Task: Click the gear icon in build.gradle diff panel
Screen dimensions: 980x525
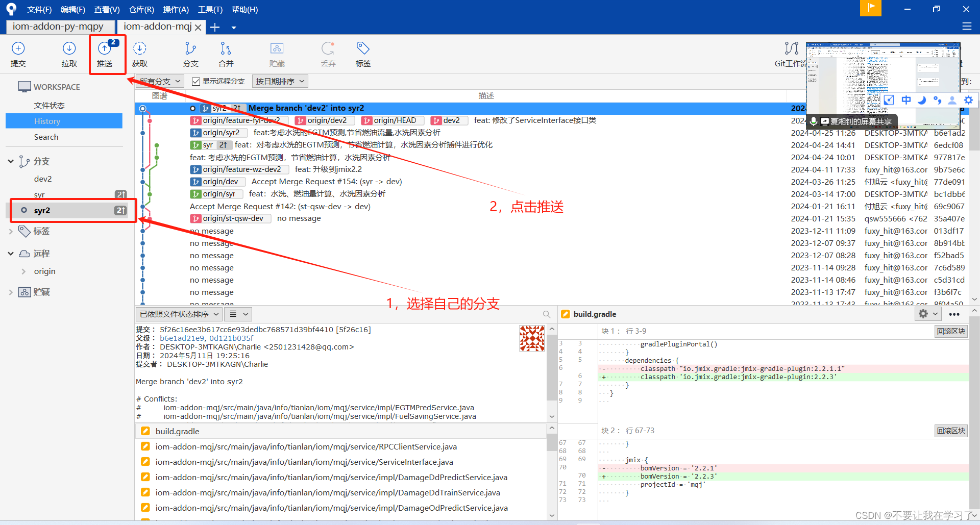Action: click(923, 314)
